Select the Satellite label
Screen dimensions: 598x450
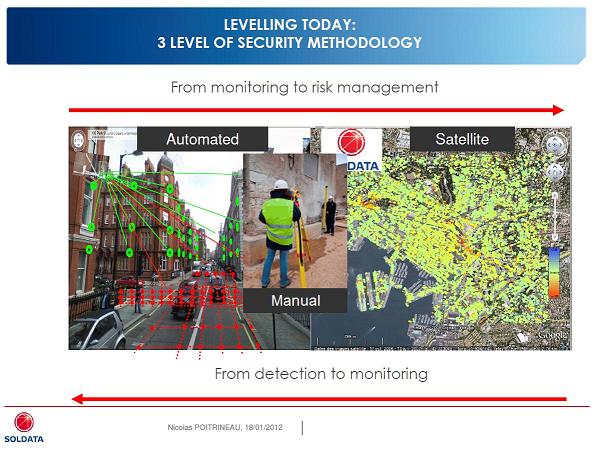462,139
